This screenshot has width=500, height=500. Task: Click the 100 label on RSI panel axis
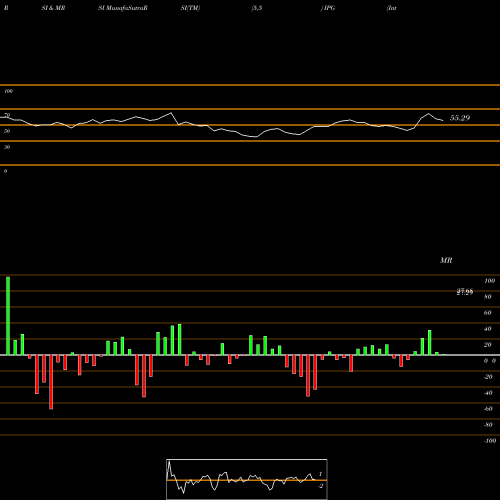[x=8, y=91]
